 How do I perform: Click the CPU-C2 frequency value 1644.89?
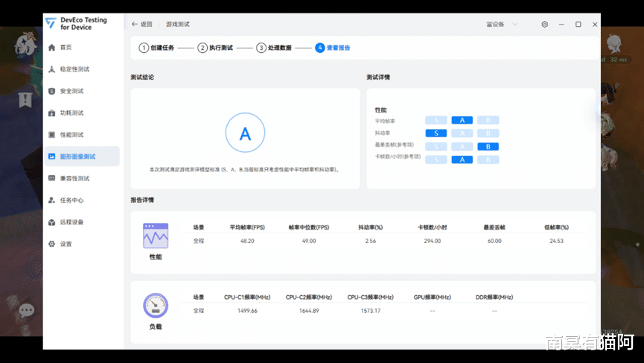pos(309,312)
